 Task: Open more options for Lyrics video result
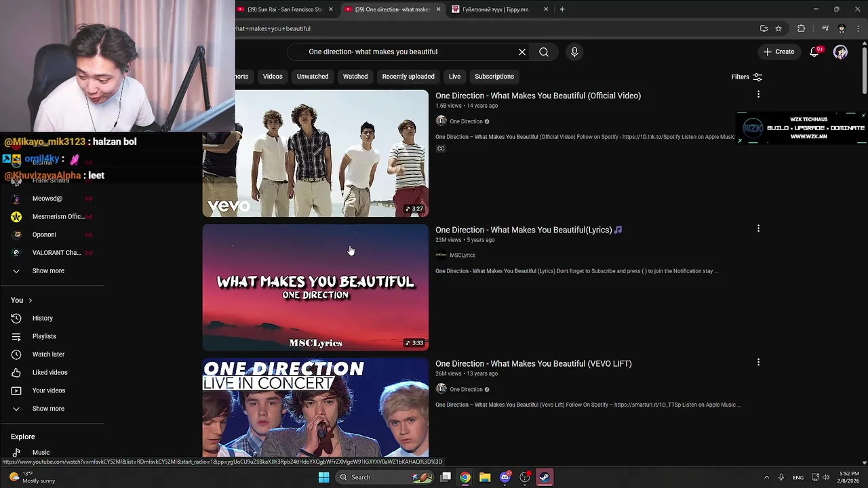758,228
